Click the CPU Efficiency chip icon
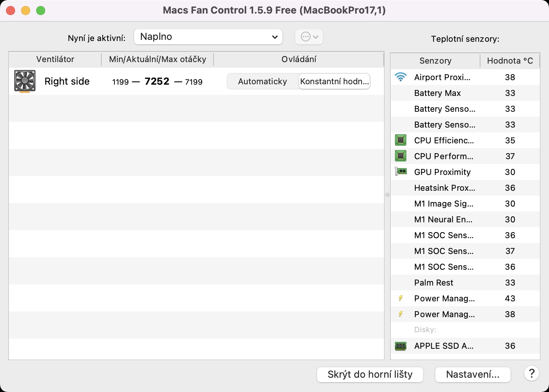The width and height of the screenshot is (549, 392). point(401,140)
